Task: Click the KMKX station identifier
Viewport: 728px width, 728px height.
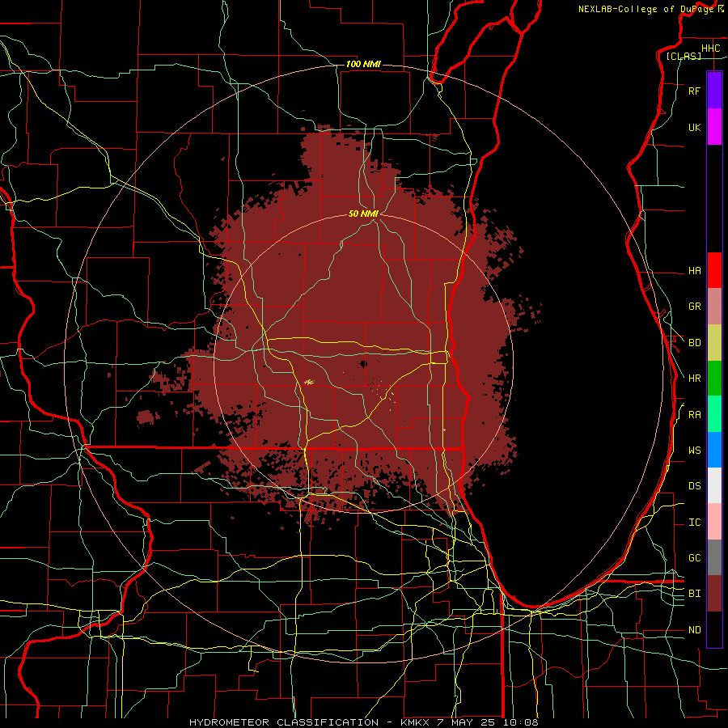Action: pos(415,722)
